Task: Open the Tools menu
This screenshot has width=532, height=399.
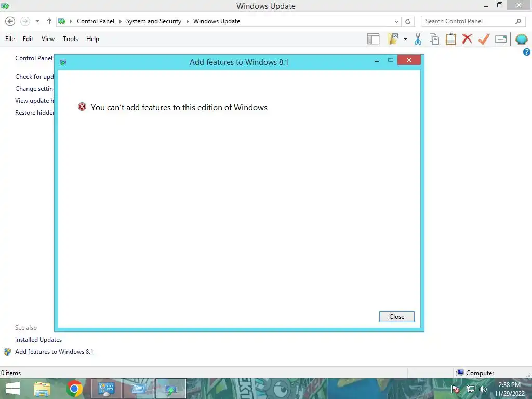Action: tap(70, 38)
